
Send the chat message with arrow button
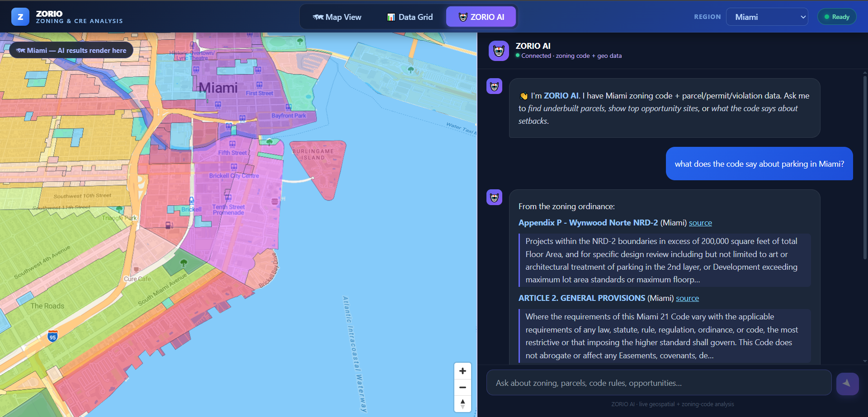point(847,384)
